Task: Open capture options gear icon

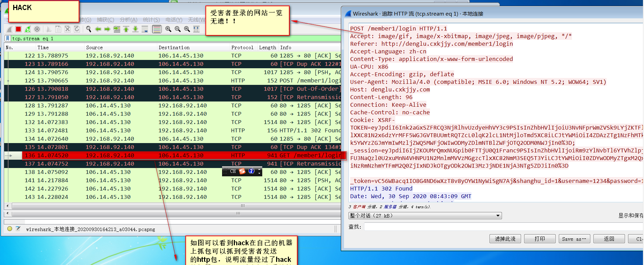Action: pos(37,29)
